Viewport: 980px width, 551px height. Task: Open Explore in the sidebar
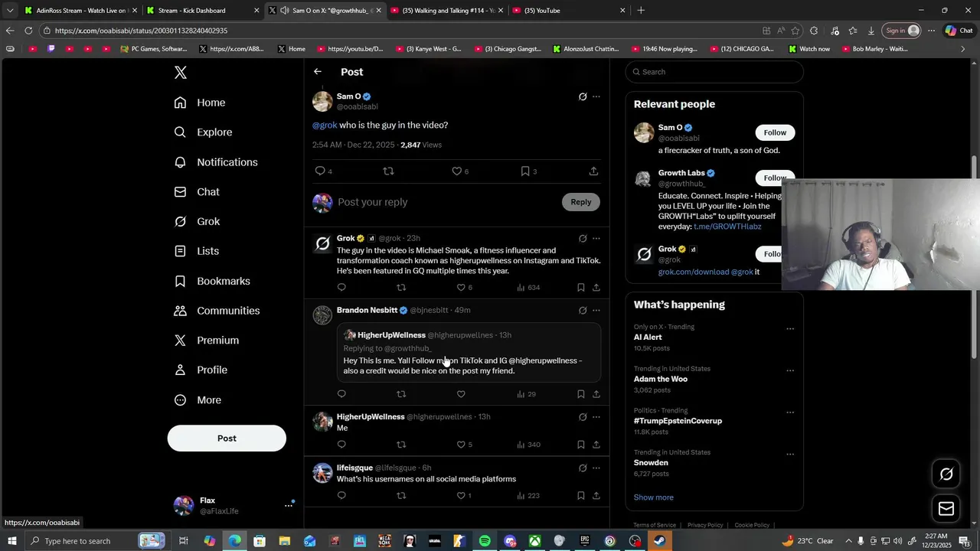coord(203,132)
